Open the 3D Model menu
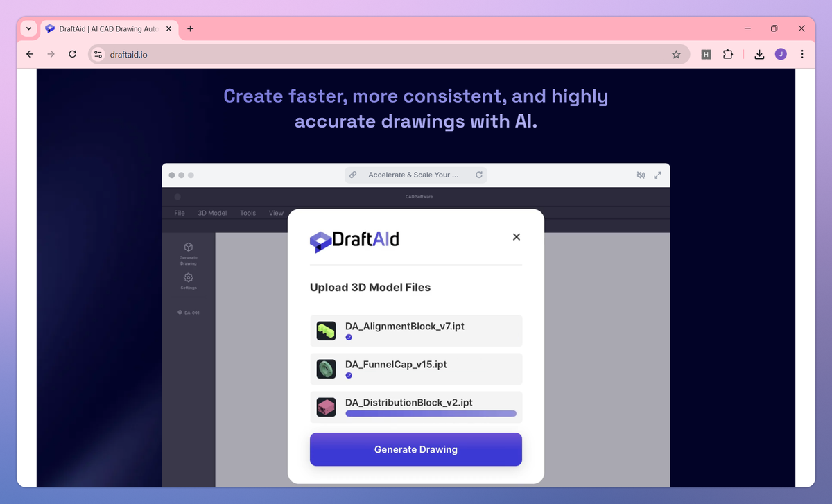Viewport: 832px width, 504px height. [212, 213]
